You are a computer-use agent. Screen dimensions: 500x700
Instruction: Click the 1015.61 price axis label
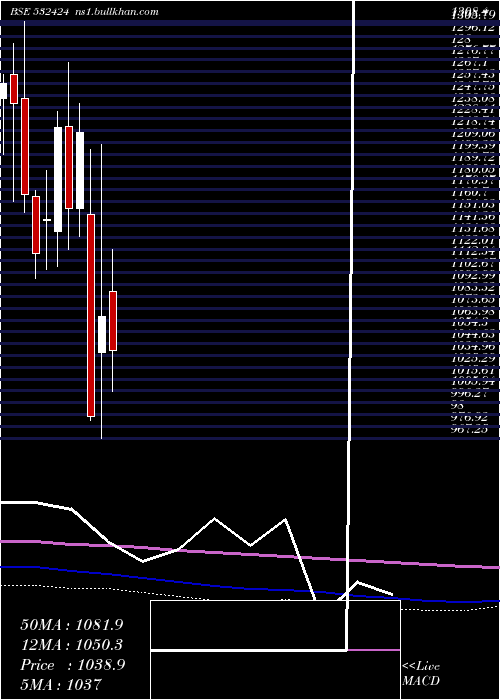tap(473, 371)
